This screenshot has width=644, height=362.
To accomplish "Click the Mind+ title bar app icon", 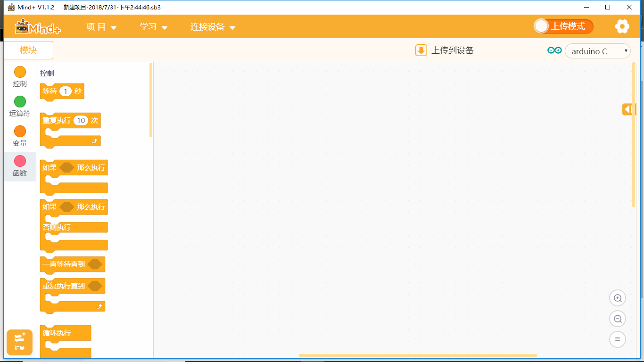I will [x=11, y=7].
